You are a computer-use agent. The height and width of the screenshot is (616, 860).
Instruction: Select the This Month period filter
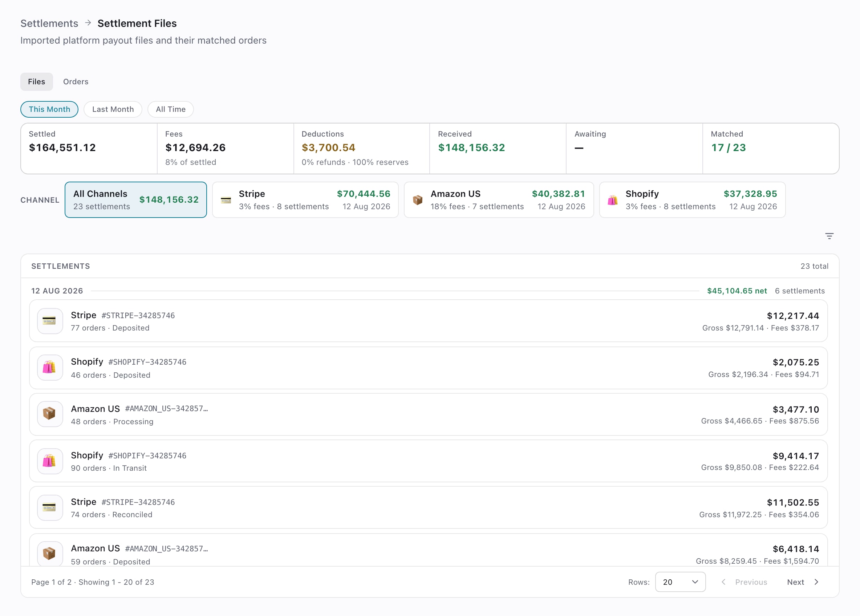(x=49, y=109)
